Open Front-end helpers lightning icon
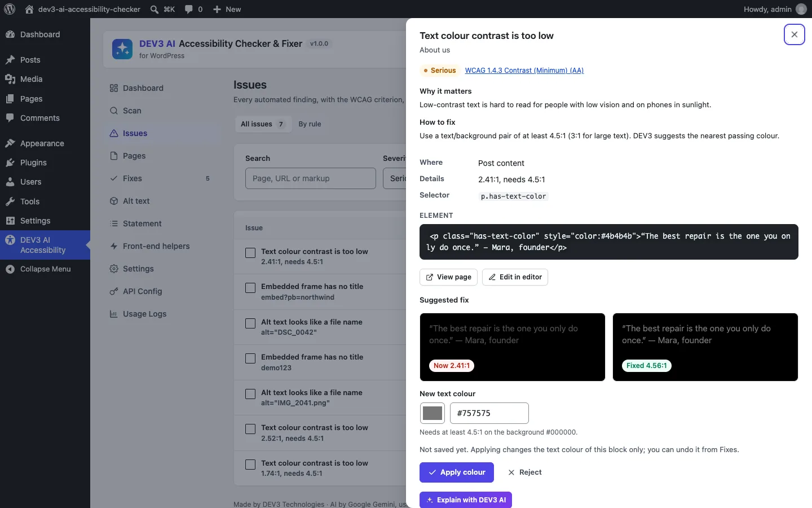This screenshot has height=508, width=812. (x=114, y=246)
